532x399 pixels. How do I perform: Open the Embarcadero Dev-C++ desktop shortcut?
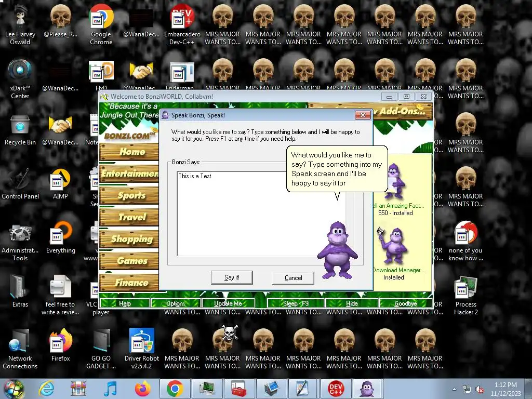point(182,25)
